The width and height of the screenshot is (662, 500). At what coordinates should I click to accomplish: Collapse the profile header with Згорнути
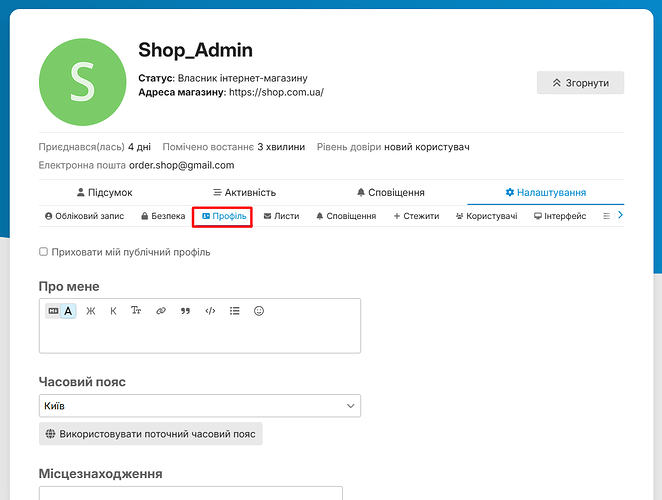(580, 83)
